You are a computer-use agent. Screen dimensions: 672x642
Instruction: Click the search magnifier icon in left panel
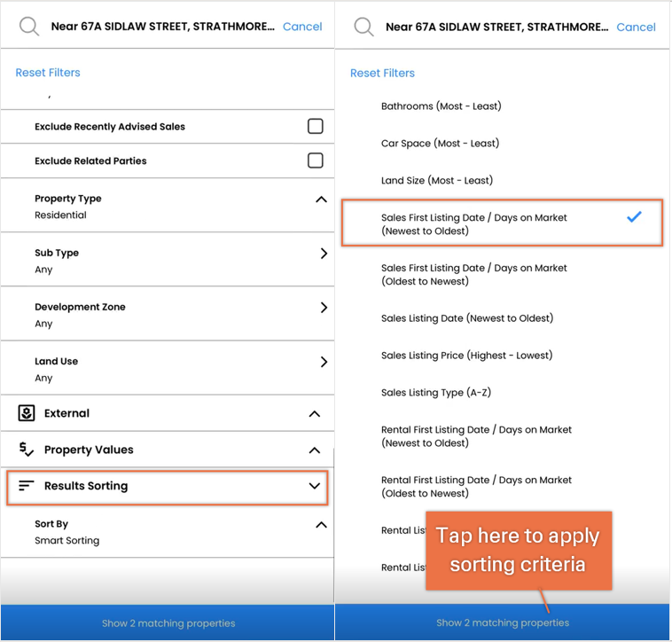coord(29,27)
